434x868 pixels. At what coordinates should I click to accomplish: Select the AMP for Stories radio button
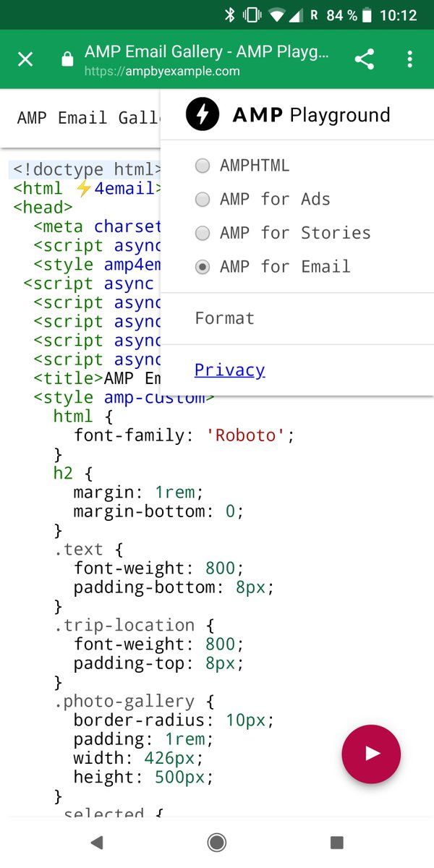pos(203,233)
